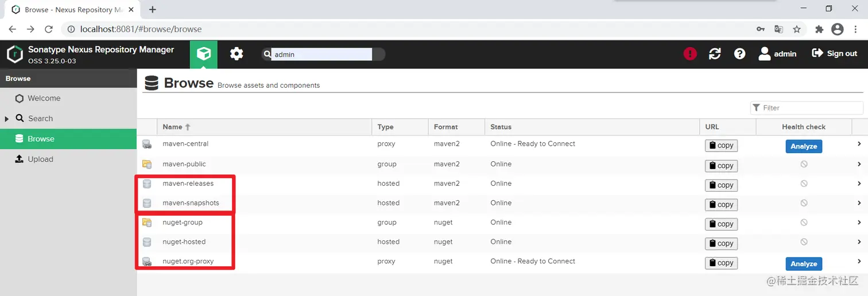This screenshot has height=296, width=868.
Task: Reload the browser page
Action: click(x=49, y=29)
